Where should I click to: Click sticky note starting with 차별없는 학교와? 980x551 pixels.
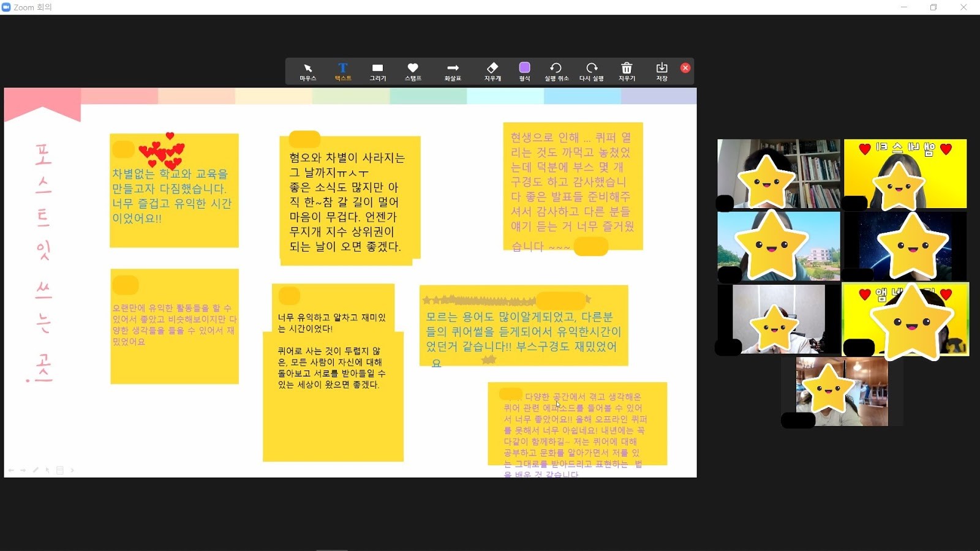(x=174, y=190)
